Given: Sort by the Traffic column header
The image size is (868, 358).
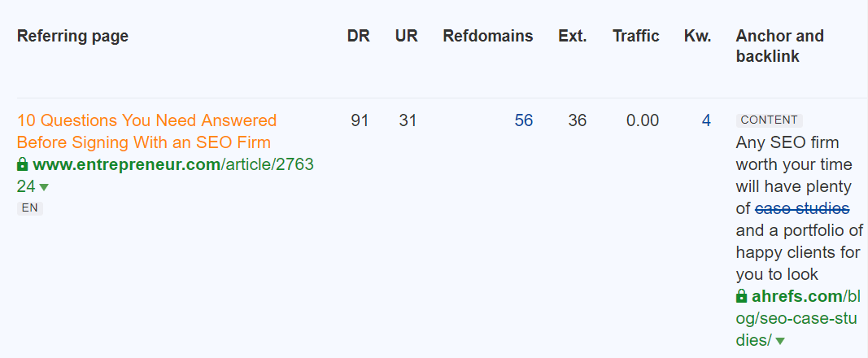Looking at the screenshot, I should 636,36.
